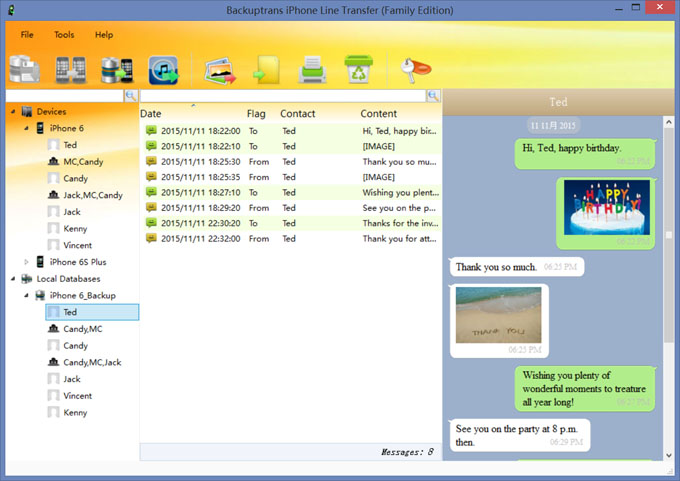Click the database icon beside iPhone 6_Backup

(x=40, y=295)
